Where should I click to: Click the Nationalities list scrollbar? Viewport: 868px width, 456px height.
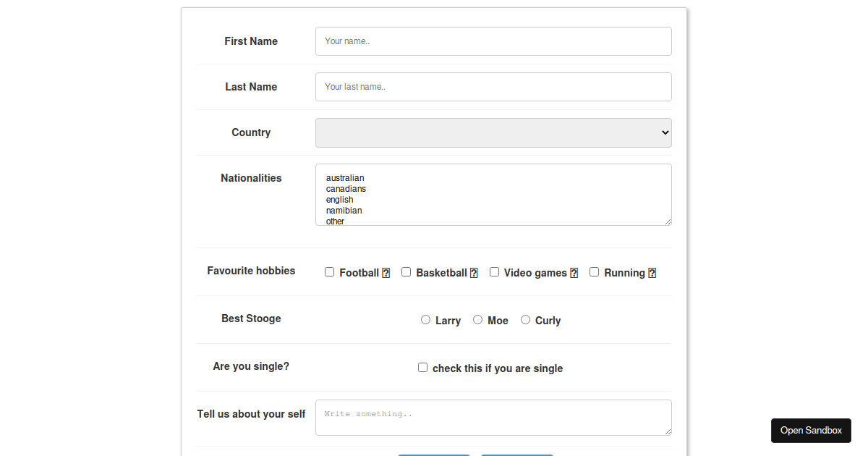(668, 194)
